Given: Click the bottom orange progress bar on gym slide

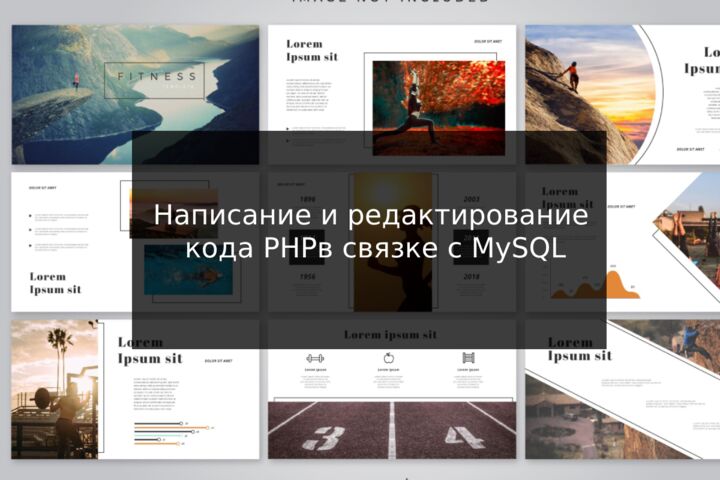Looking at the screenshot, I should click(x=157, y=444).
